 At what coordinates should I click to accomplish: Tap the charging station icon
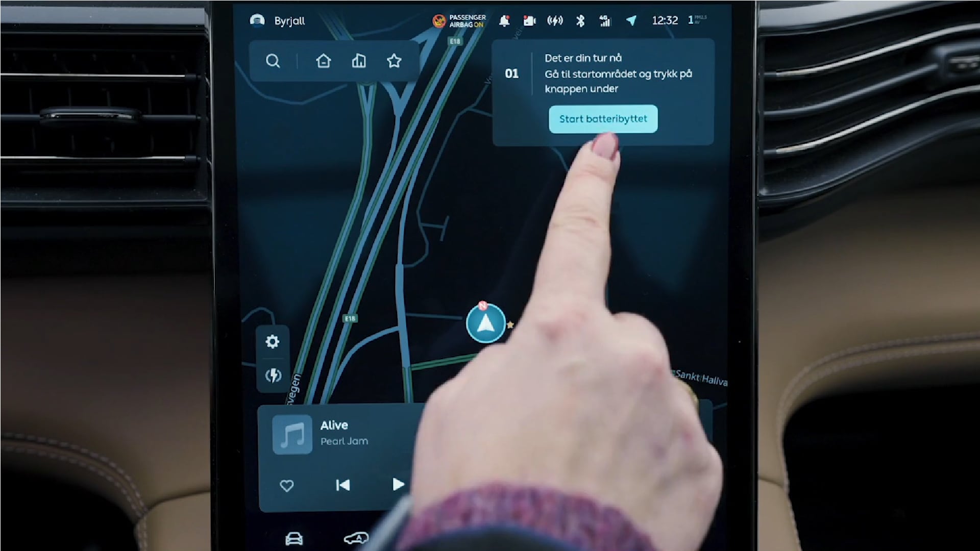[x=272, y=375]
